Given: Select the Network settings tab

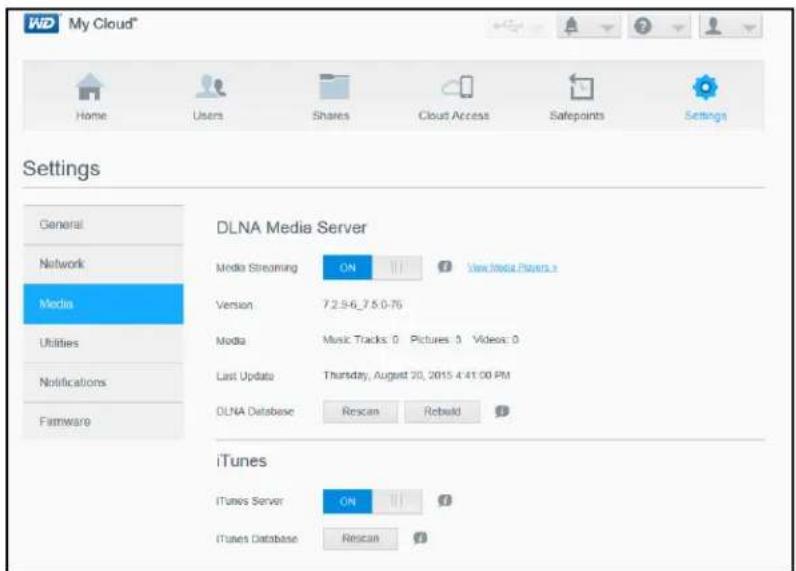Looking at the screenshot, I should (x=103, y=264).
